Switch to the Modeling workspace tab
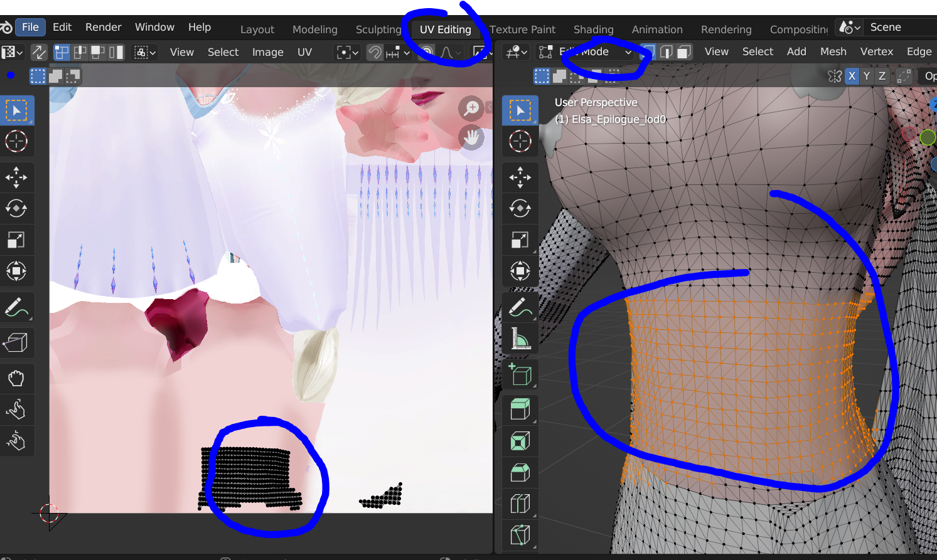The image size is (937, 560). pos(315,29)
